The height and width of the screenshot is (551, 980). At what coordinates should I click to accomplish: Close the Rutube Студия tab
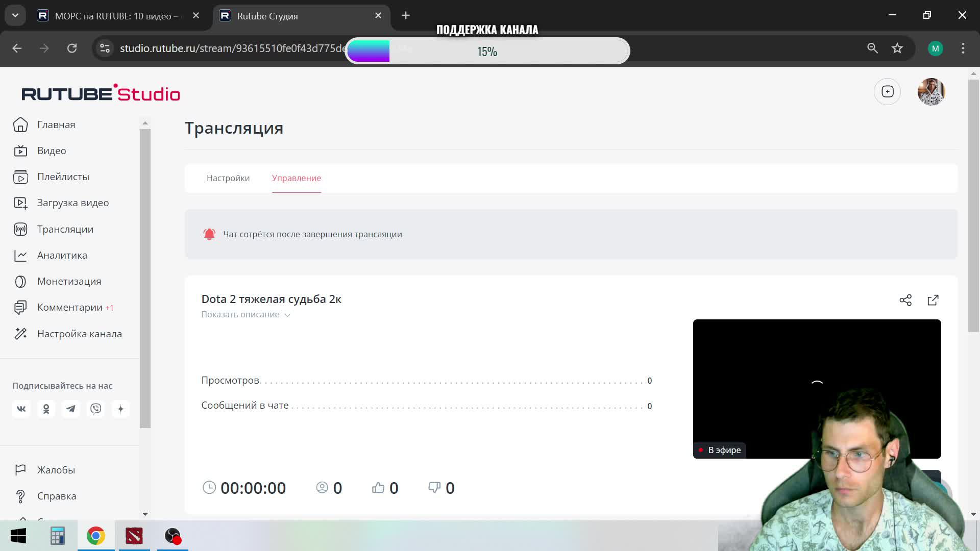pos(378,15)
